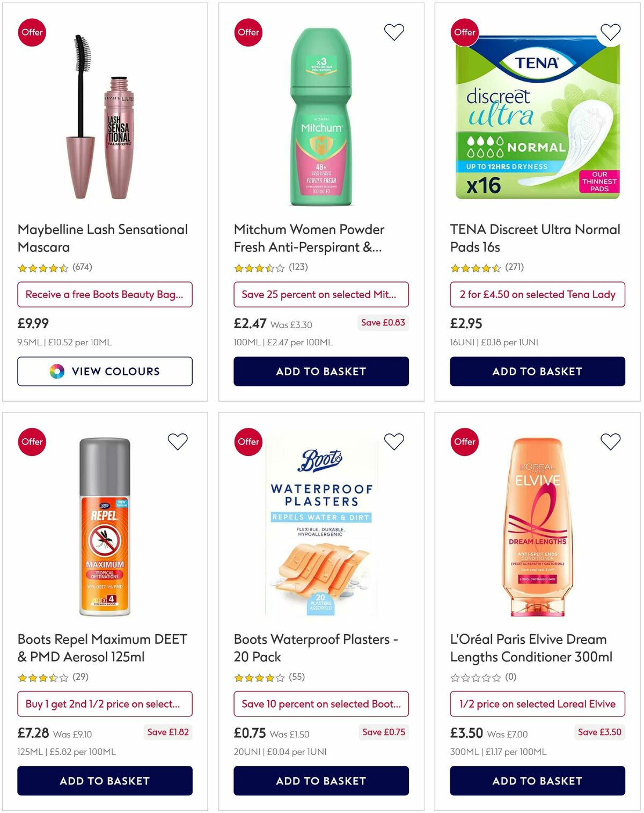Click the Offer badge on TENA Discreet pads
Viewport: 644px width, 813px height.
point(465,32)
